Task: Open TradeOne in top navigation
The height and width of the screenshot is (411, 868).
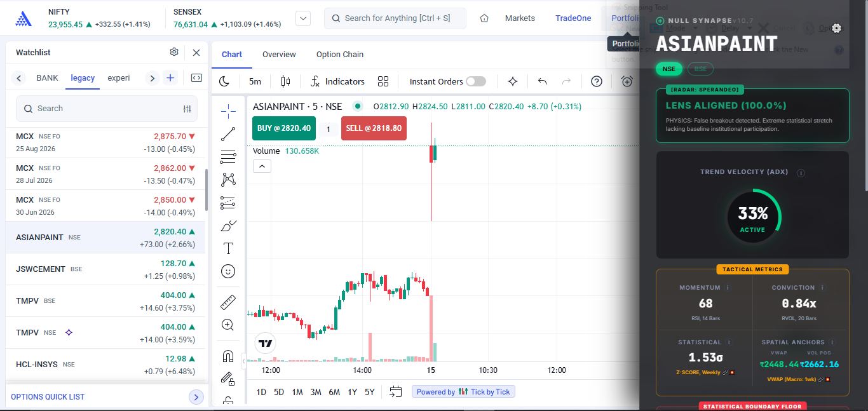Action: (x=573, y=18)
